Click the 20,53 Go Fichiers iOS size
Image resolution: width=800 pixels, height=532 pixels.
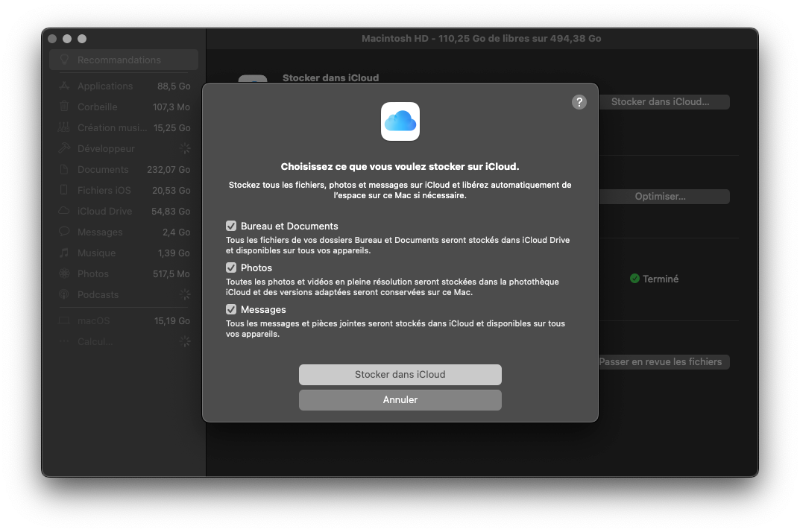[x=171, y=190]
